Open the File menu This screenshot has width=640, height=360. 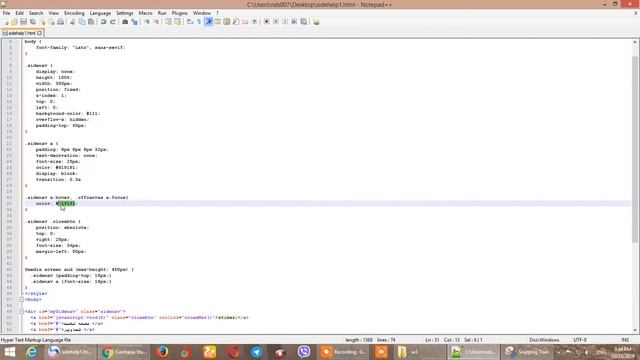coord(6,13)
